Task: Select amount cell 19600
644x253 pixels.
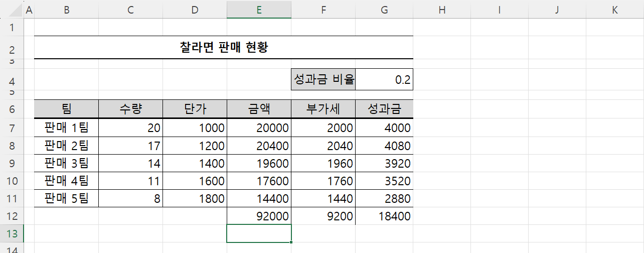Action: pyautogui.click(x=259, y=163)
